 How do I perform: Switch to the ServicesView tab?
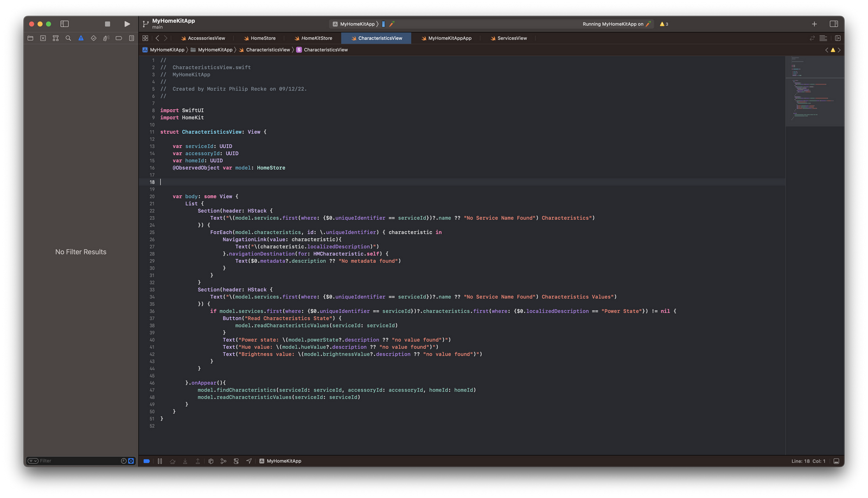512,38
